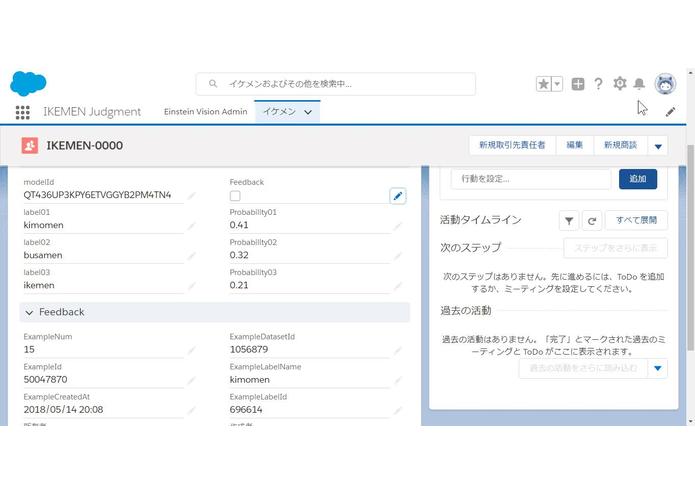Click the 編集 button
This screenshot has height=494, width=695.
(574, 145)
